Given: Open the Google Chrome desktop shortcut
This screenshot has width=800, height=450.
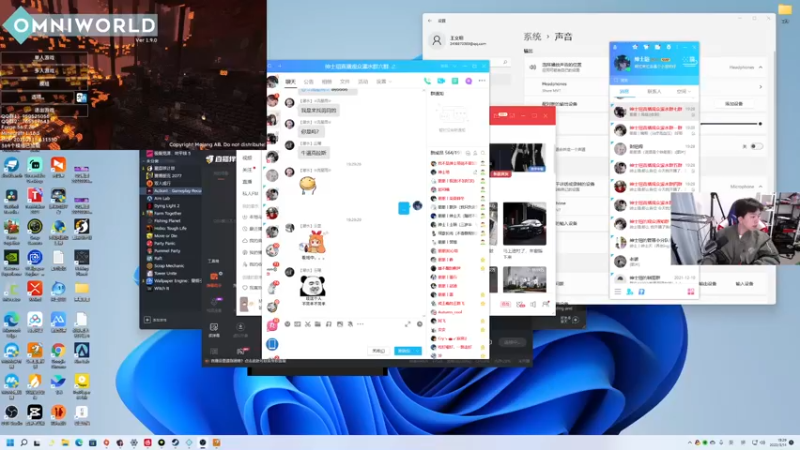Looking at the screenshot, I should click(58, 351).
